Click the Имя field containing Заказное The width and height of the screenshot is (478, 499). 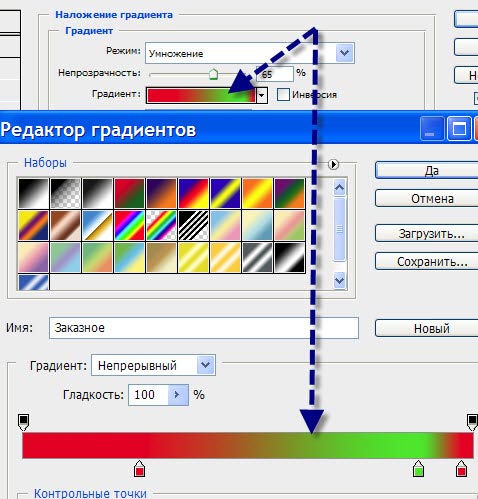point(204,328)
